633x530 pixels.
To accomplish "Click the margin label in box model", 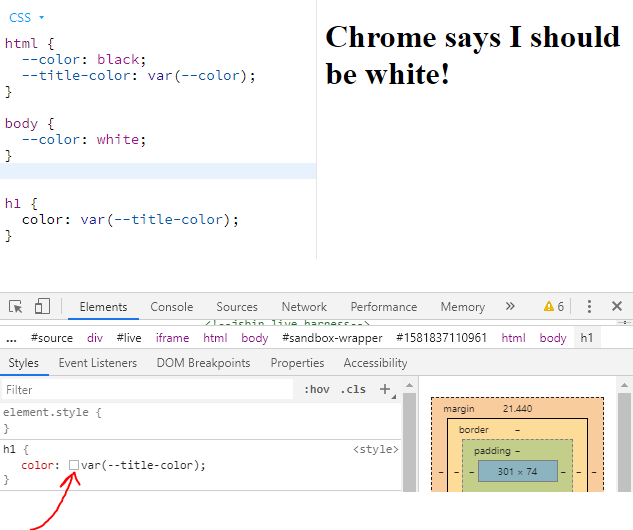I will point(459,409).
